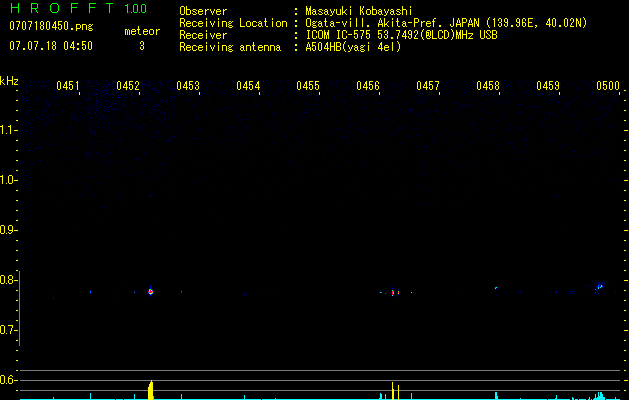The width and height of the screenshot is (629, 400).
Task: Click the Observer label
Action: point(203,11)
